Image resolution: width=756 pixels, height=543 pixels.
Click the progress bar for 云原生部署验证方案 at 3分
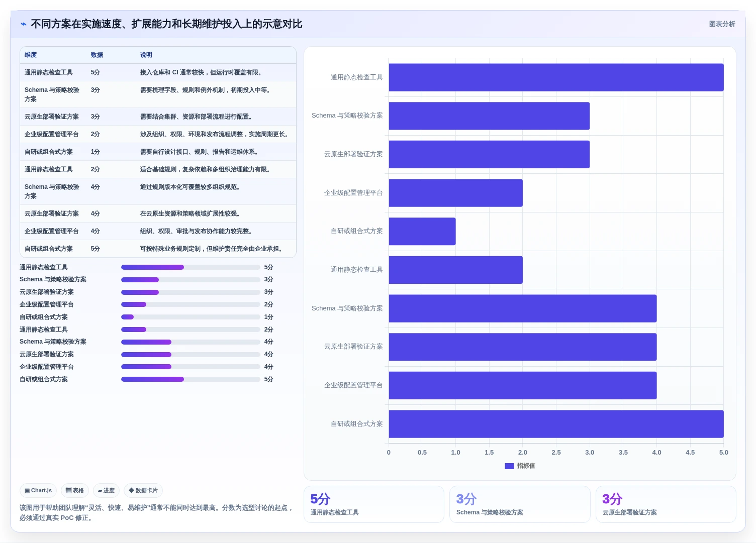tap(191, 292)
